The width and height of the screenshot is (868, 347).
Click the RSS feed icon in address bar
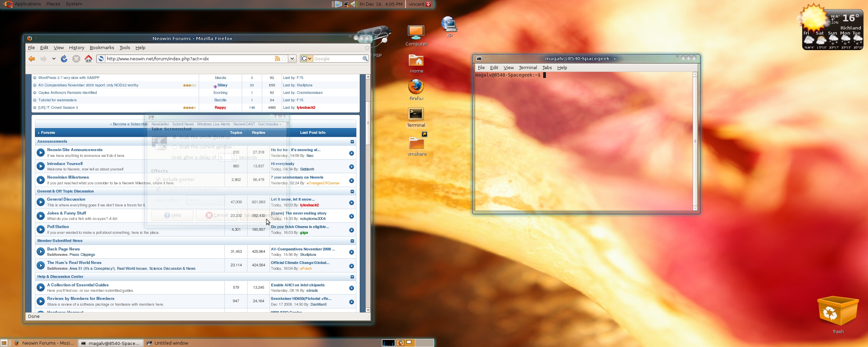click(277, 59)
